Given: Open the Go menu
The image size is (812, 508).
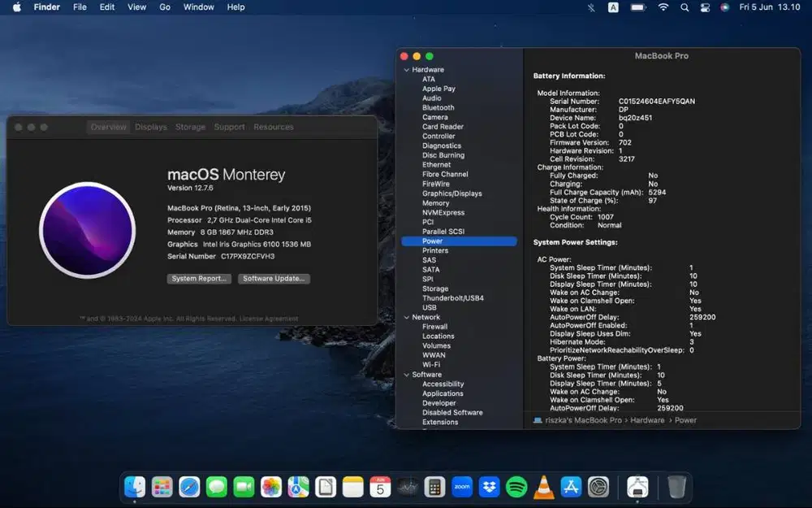Looking at the screenshot, I should (165, 7).
